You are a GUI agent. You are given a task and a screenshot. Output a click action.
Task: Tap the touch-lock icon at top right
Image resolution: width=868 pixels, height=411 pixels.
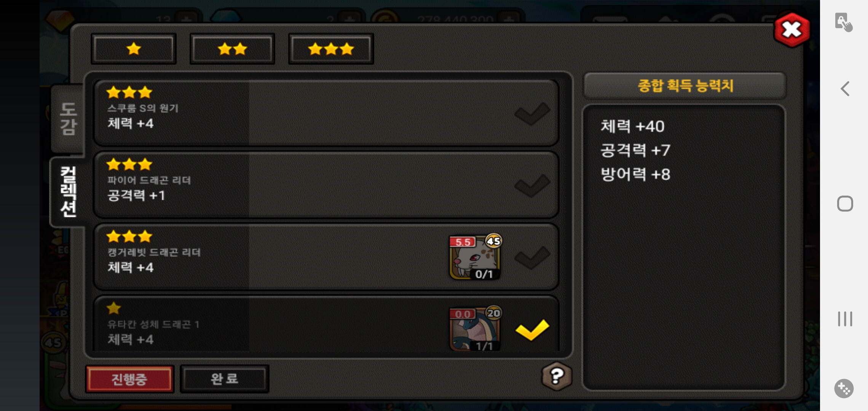coord(844,22)
